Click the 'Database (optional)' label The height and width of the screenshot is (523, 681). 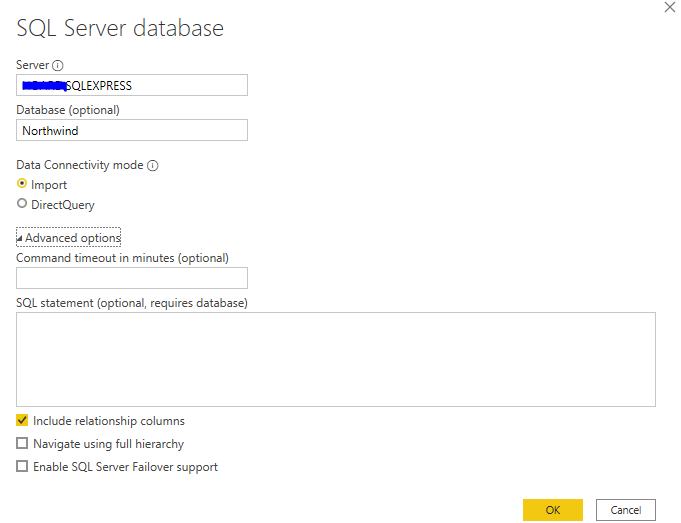(x=68, y=110)
